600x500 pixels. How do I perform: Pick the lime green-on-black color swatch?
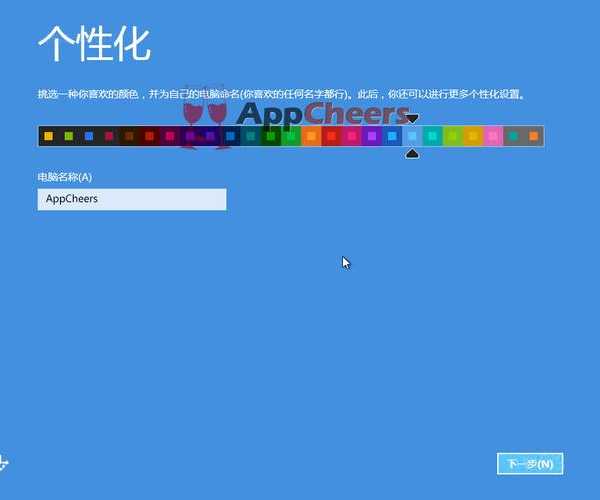click(69, 136)
